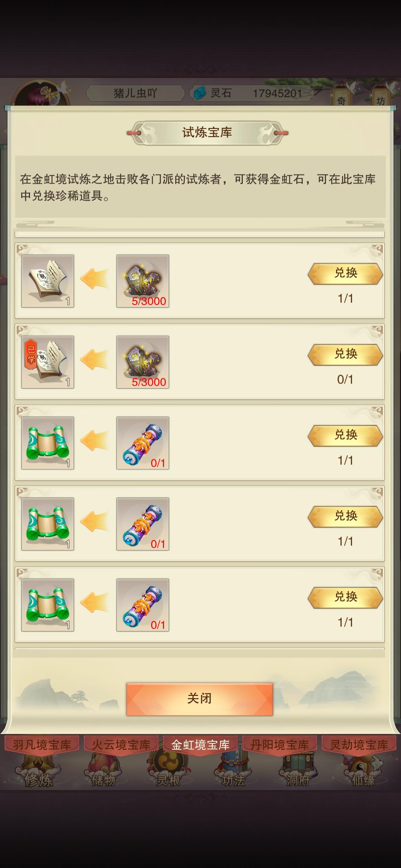The height and width of the screenshot is (868, 401).
Task: Tap the green scroll icon in fourth row
Action: 48,524
